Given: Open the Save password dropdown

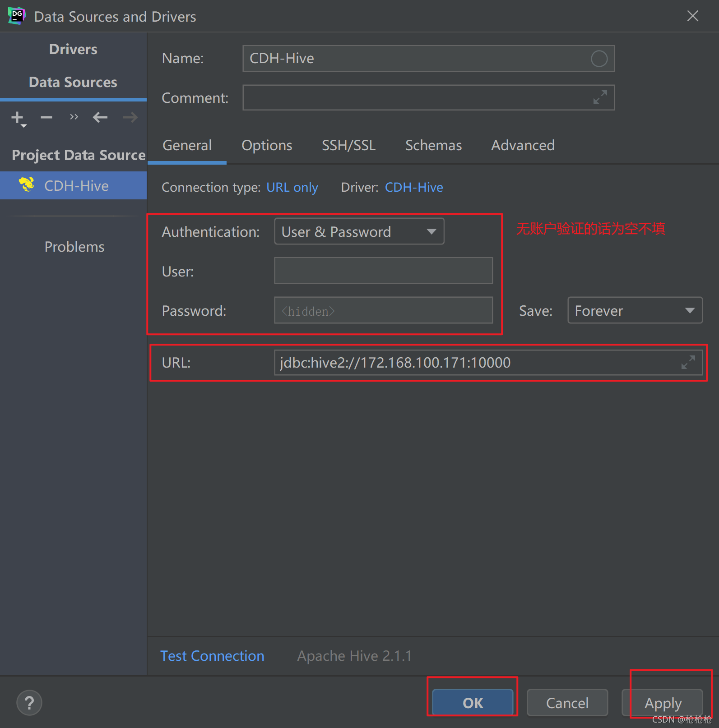Looking at the screenshot, I should (635, 310).
